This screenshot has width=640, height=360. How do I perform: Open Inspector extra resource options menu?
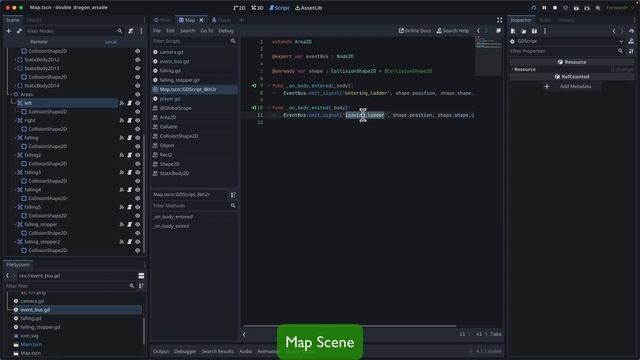[x=545, y=31]
